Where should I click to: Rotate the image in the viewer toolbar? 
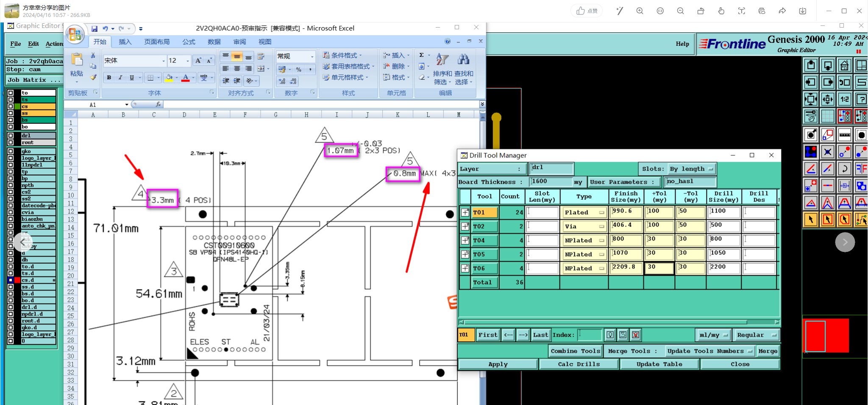point(701,11)
